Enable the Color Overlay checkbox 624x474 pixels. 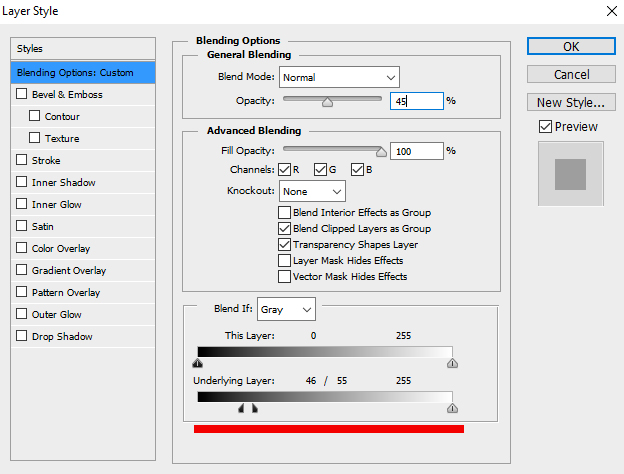tap(21, 248)
